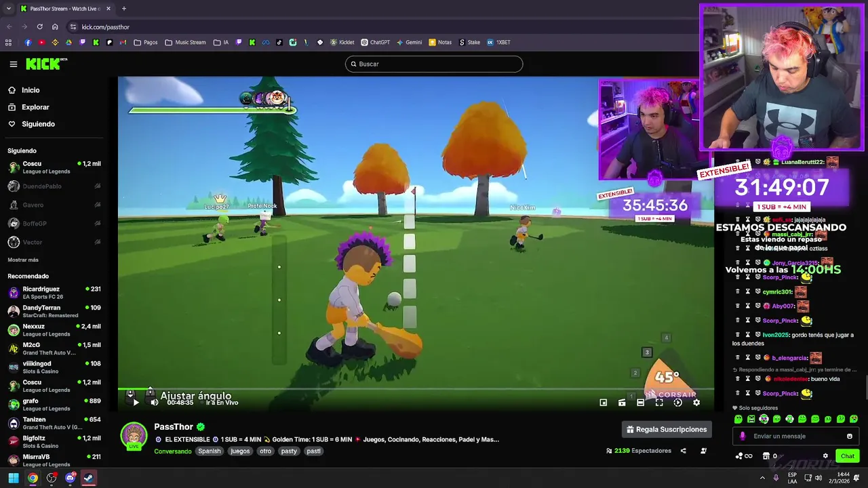Delete message from Scorp_Pinck bottom chat row
868x488 pixels.
pyautogui.click(x=738, y=393)
